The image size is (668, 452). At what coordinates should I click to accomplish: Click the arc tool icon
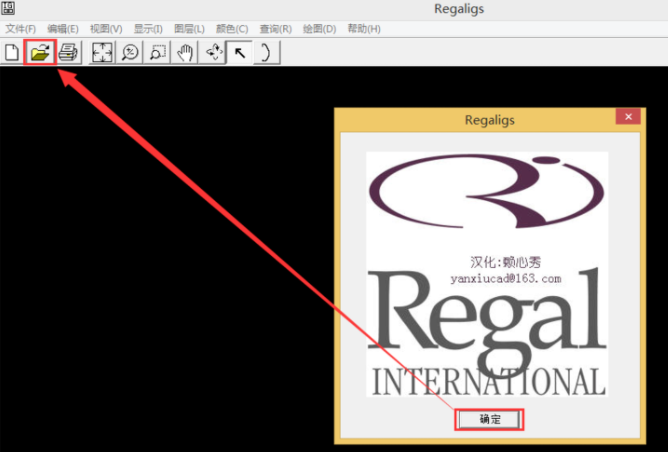[x=267, y=52]
